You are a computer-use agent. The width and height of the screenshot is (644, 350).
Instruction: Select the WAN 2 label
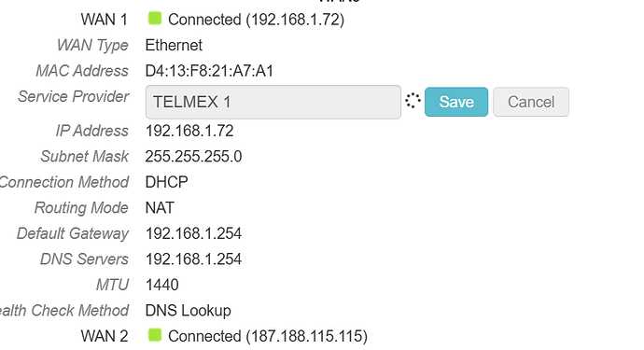105,336
